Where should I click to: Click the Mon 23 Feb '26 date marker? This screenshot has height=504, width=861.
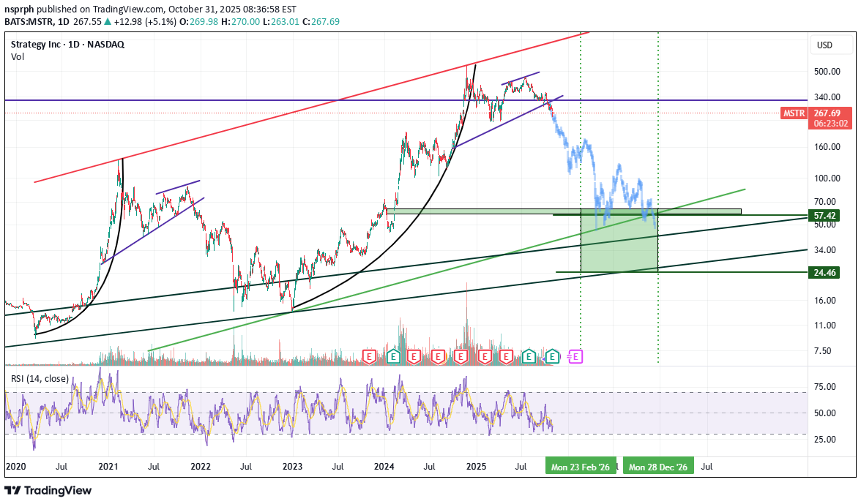coord(581,466)
